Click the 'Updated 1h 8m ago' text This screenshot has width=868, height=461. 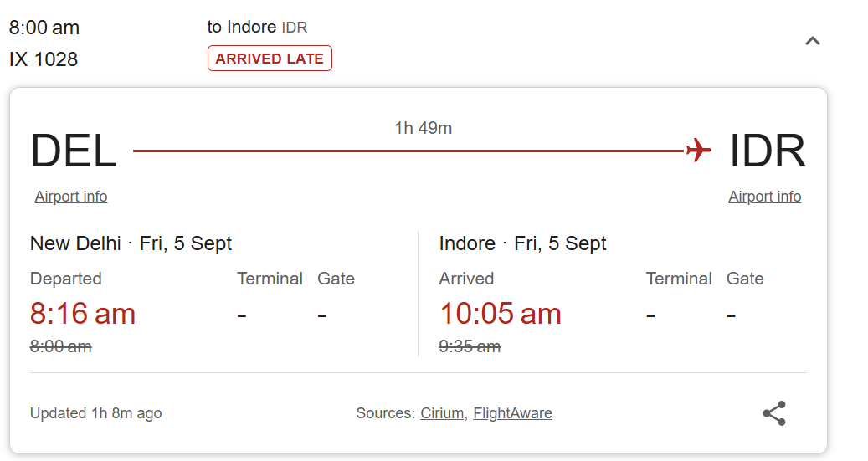pos(95,413)
